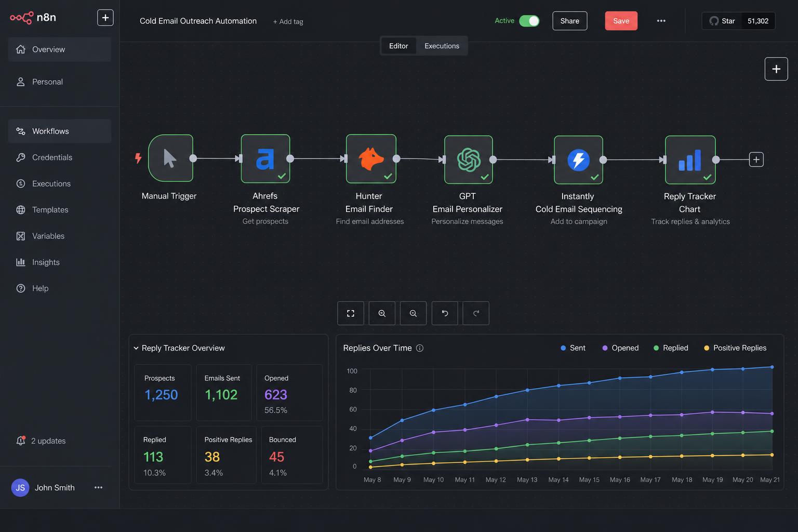Image resolution: width=798 pixels, height=532 pixels.
Task: Click the workflow name Cold Email Outreach Automation
Action: (198, 21)
